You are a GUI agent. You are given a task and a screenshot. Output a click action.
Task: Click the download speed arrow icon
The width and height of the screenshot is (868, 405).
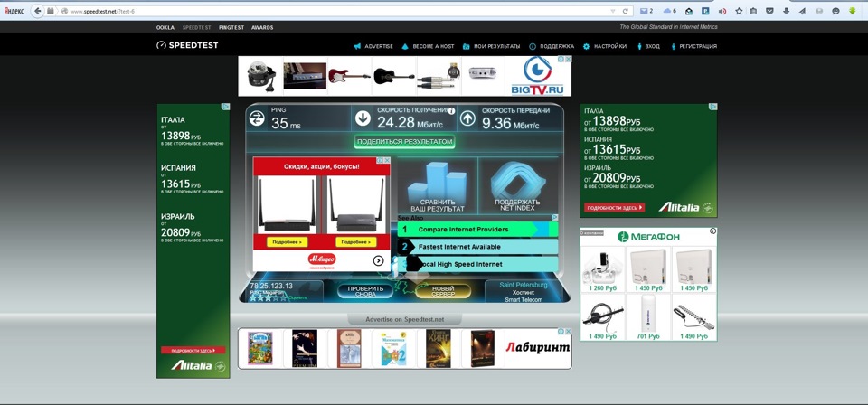(x=363, y=118)
